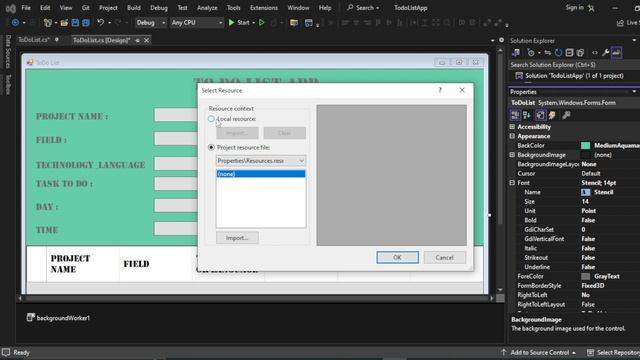
Task: Select backgroundWorker1 in the component tray
Action: (x=58, y=318)
